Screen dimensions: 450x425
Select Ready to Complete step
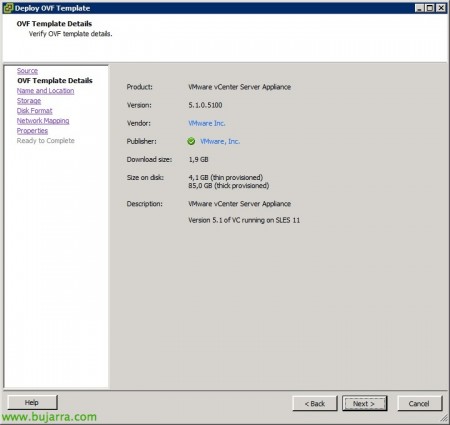tap(46, 141)
